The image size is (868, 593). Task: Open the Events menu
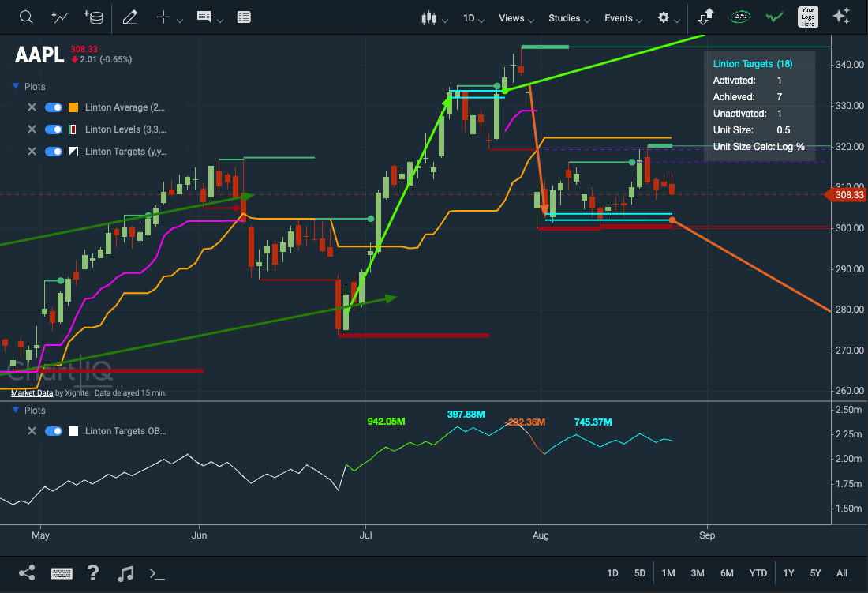(x=623, y=18)
